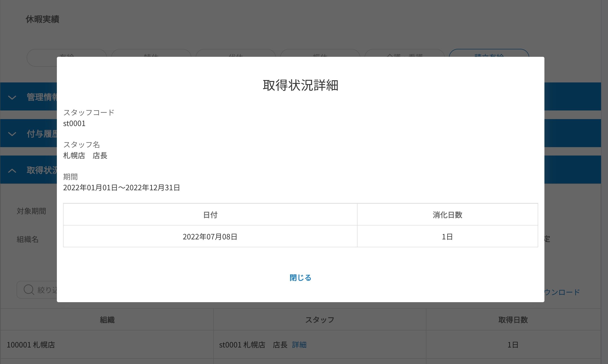The height and width of the screenshot is (364, 608).
Task: Click the 組織 column header
Action: pos(107,320)
